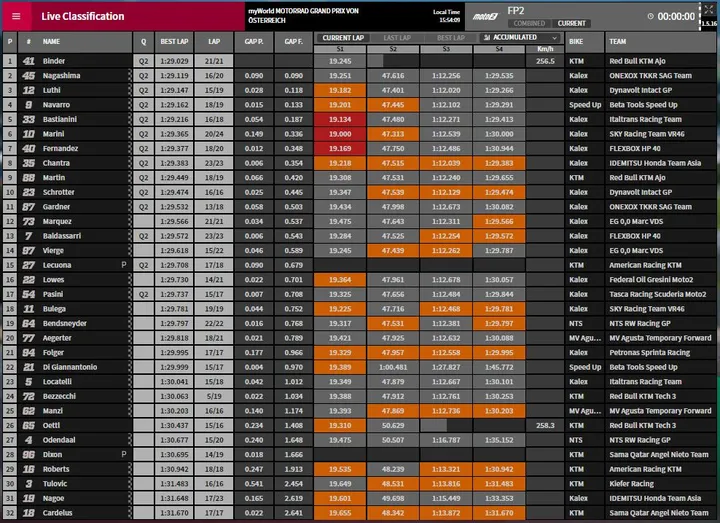Image resolution: width=720 pixels, height=523 pixels.
Task: Click rider number 64 badge for Bendsneyder
Action: (x=28, y=323)
